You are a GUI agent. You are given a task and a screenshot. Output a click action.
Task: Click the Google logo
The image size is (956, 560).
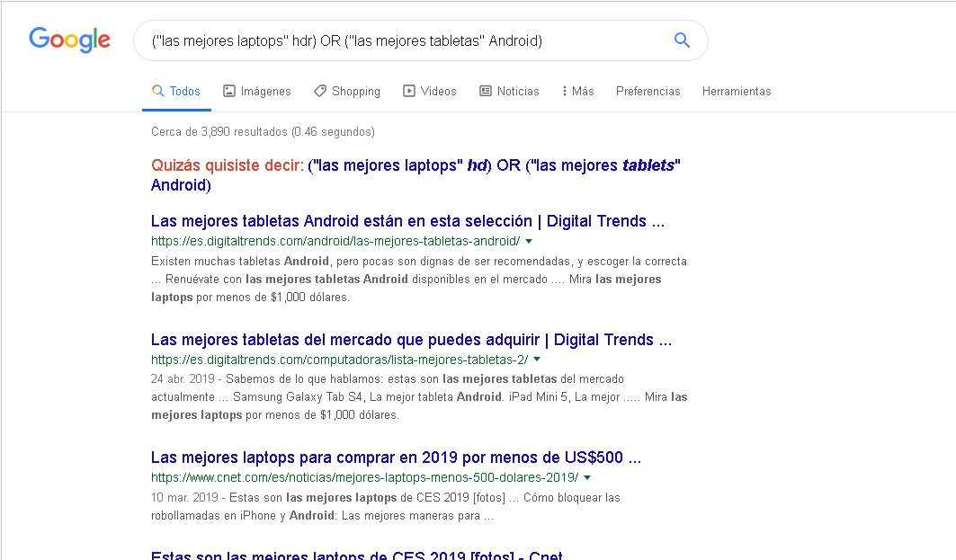[x=69, y=40]
